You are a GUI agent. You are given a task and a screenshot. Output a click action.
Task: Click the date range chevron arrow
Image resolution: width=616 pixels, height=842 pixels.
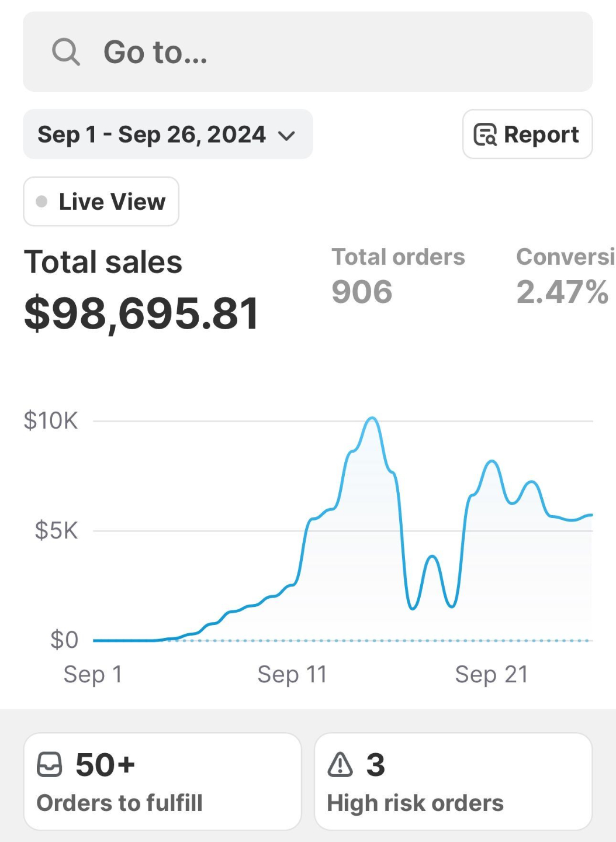click(286, 136)
